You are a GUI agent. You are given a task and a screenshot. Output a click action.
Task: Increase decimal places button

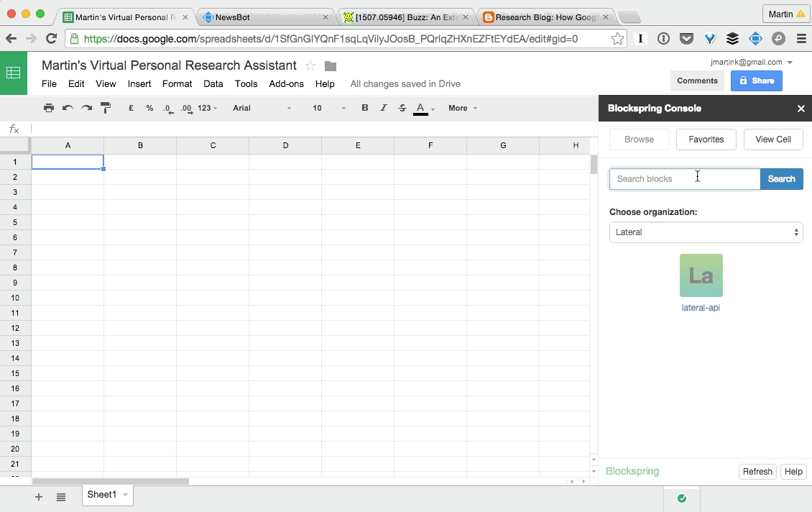click(x=186, y=109)
